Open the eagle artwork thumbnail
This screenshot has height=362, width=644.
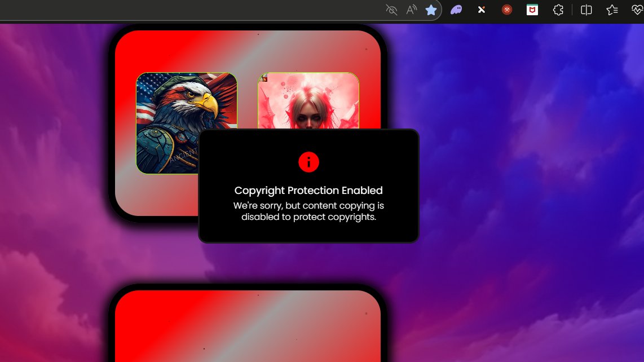click(x=187, y=123)
